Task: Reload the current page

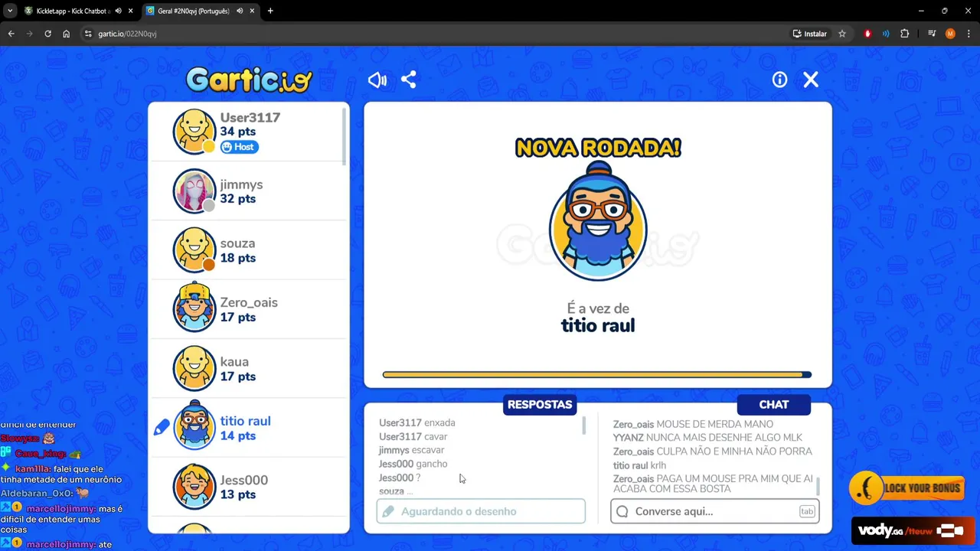Action: pos(47,34)
